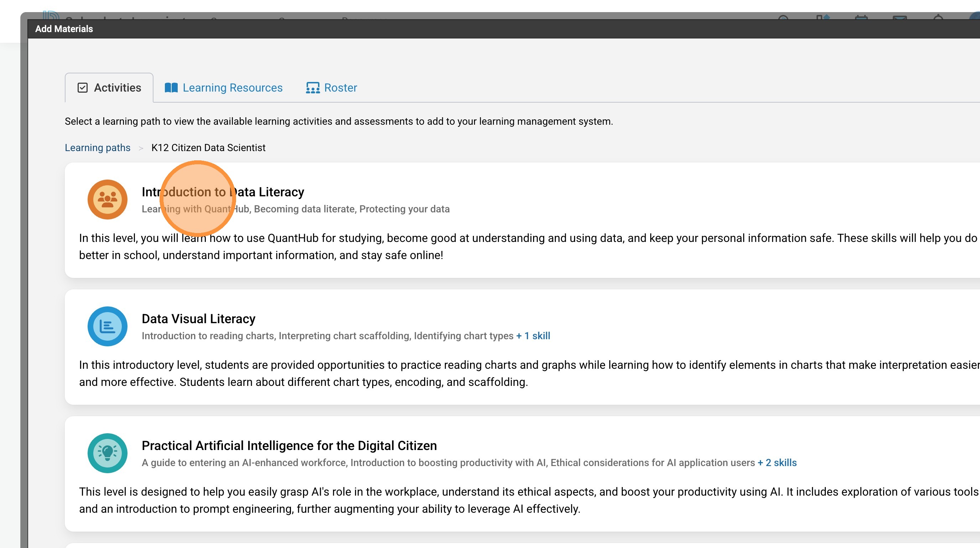980x548 pixels.
Task: Click the orange people icon for Data Literacy
Action: point(107,200)
